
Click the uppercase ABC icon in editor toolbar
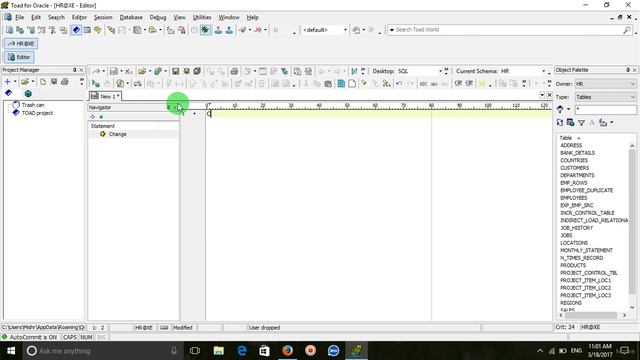tap(423, 84)
